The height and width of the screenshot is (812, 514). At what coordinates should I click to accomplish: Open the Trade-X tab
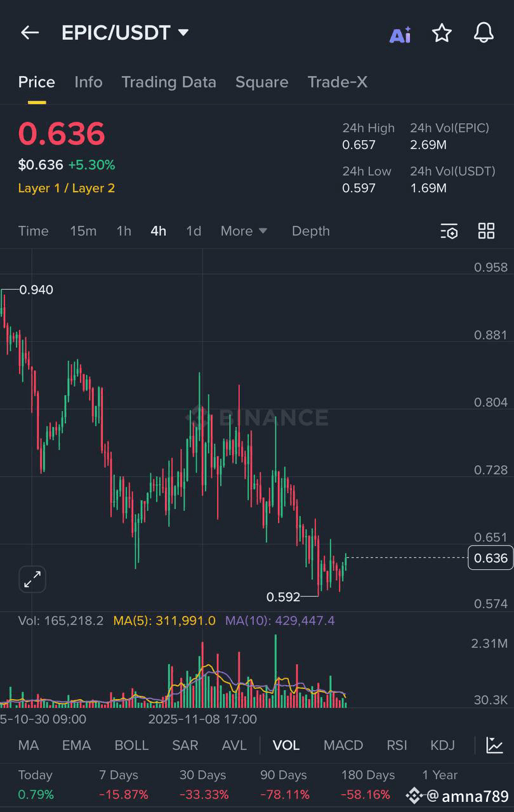tap(338, 82)
